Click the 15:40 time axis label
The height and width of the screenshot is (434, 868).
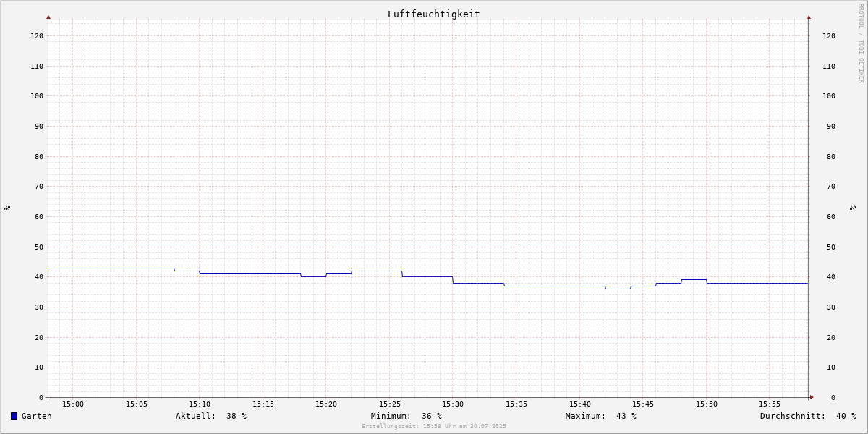coord(580,404)
